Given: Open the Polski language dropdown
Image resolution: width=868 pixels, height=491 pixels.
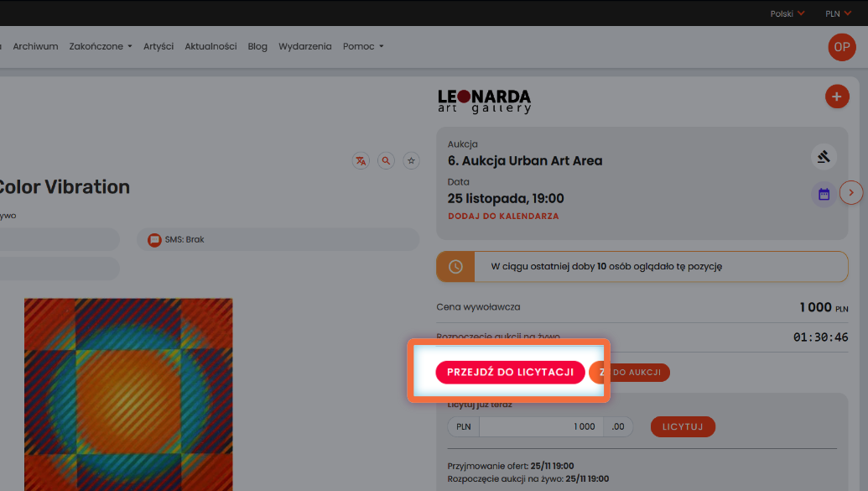Looking at the screenshot, I should (x=787, y=13).
